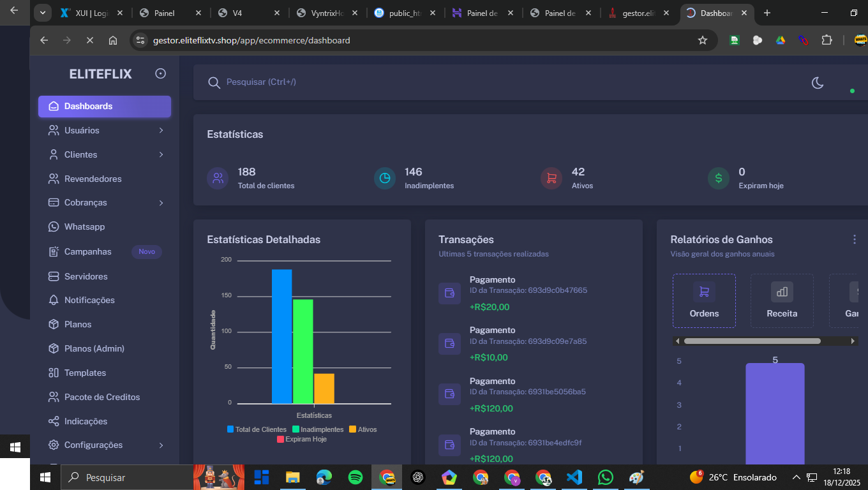Screen dimensions: 868x490
Task: Expand the Clientes submenu chevron
Action: pyautogui.click(x=161, y=155)
